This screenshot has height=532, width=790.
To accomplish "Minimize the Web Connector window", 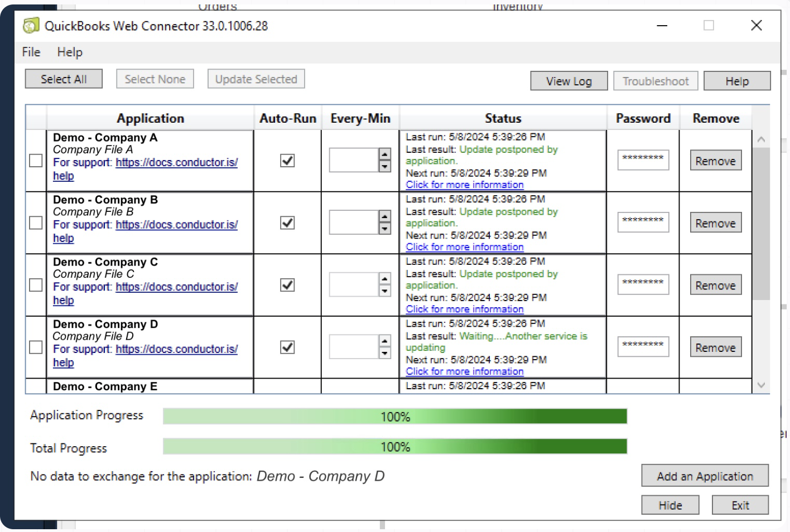I will pos(662,26).
